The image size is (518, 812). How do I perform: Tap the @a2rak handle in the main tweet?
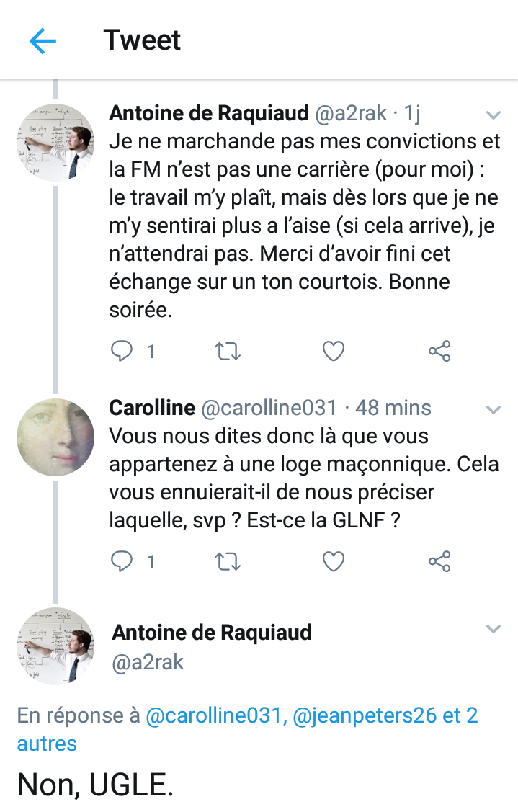[148, 662]
